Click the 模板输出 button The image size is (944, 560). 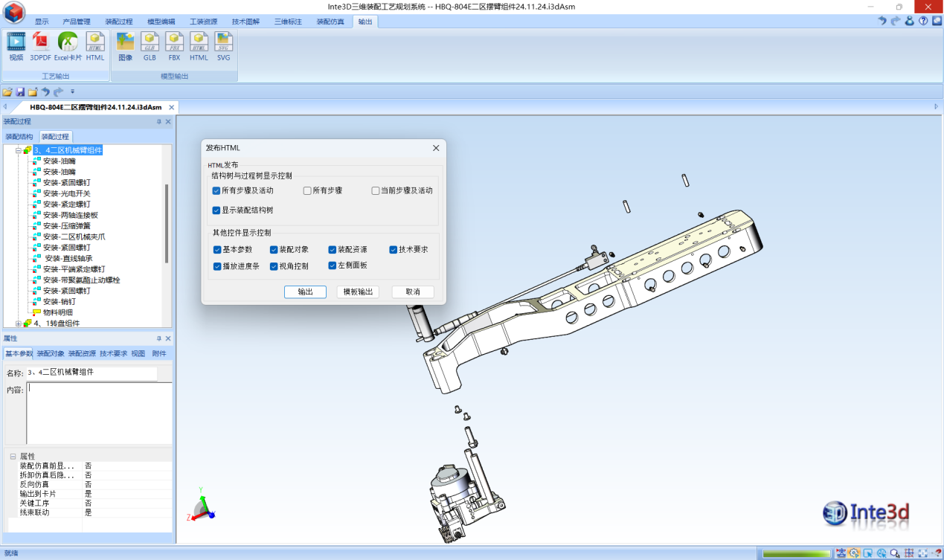click(x=358, y=292)
